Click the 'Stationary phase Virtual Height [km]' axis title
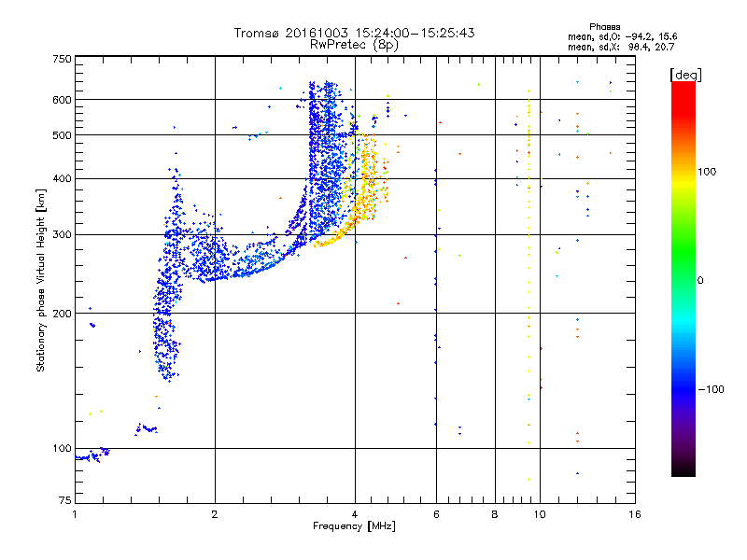This screenshot has width=747, height=560. (41, 281)
